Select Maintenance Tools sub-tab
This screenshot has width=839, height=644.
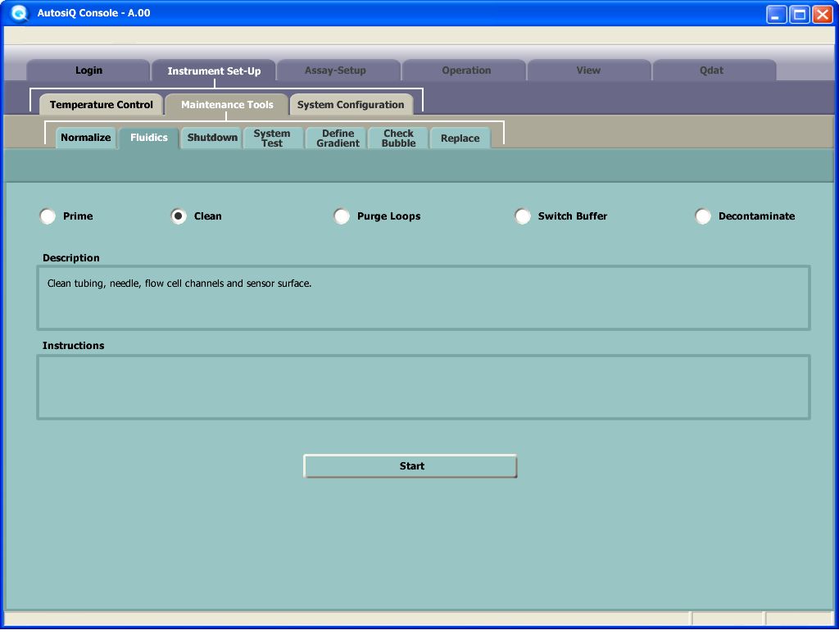point(227,104)
